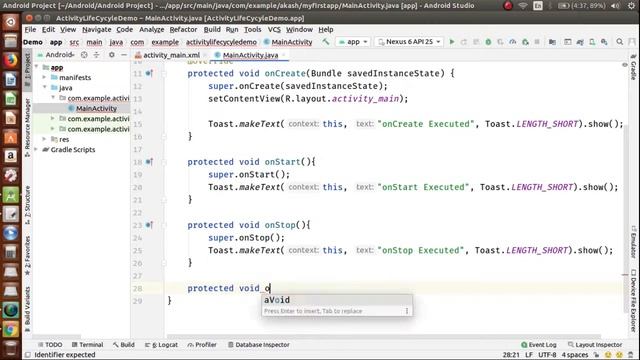
Task: Start debugging with the bug icon
Action: point(488,42)
